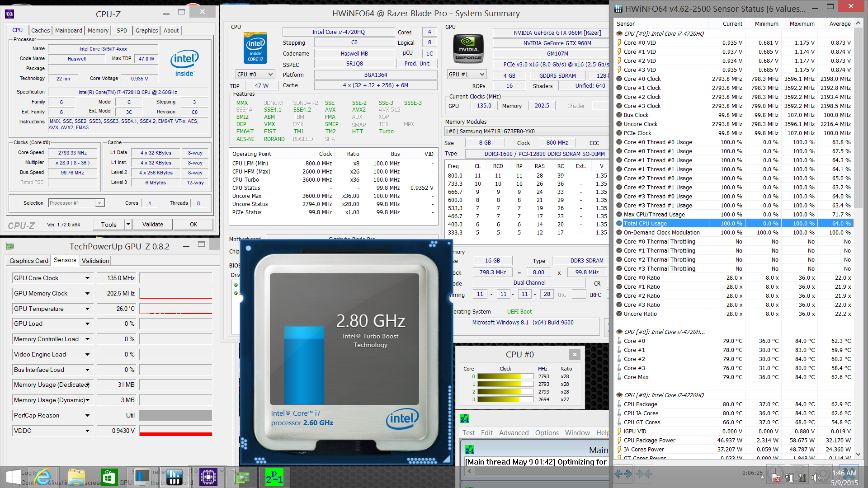The width and height of the screenshot is (868, 488).
Task: Switch to Prime95 green taskbar icon
Action: (x=274, y=477)
